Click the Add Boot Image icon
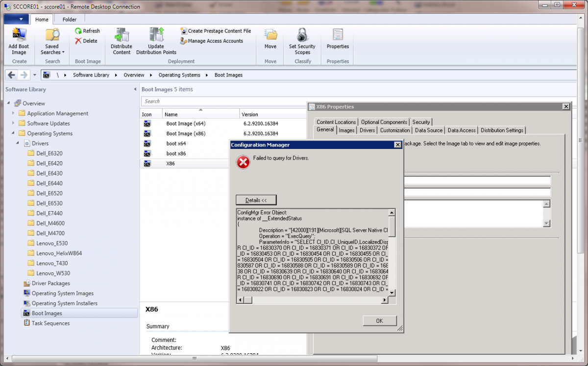 click(19, 35)
